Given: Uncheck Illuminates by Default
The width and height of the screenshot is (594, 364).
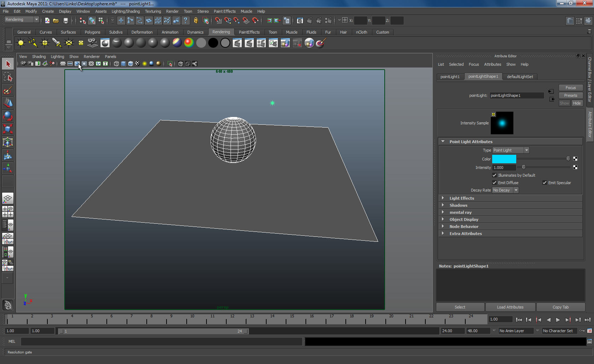Looking at the screenshot, I should [x=494, y=175].
